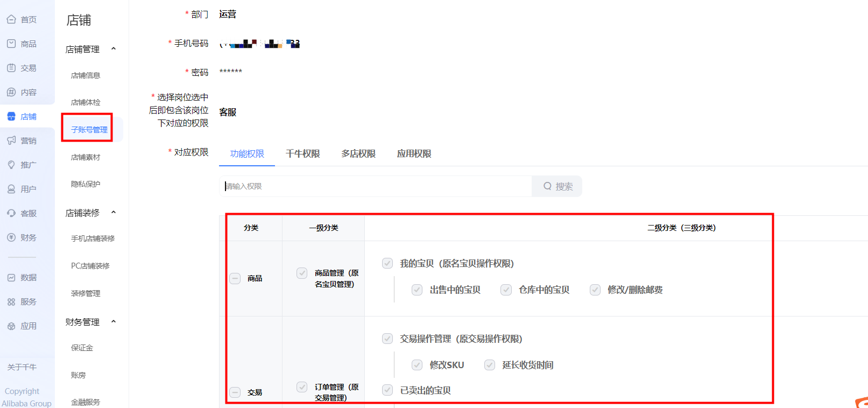868x408 pixels.
Task: Click the 岗位 value 客服
Action: pos(228,112)
